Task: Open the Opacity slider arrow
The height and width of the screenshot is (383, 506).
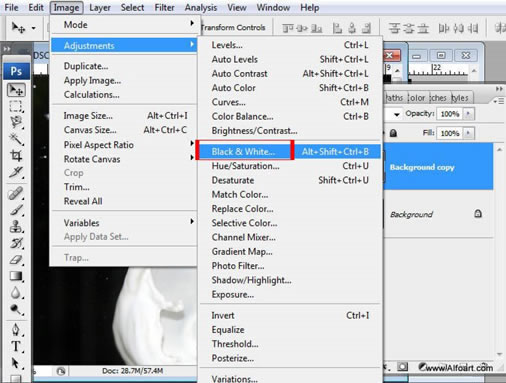Action: pos(468,114)
